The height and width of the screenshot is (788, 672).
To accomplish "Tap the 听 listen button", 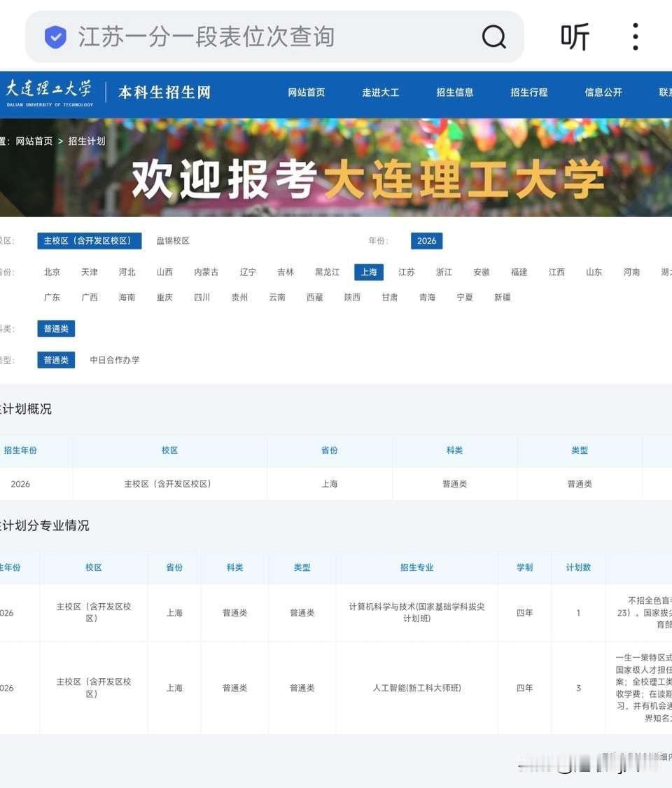I will pos(575,36).
